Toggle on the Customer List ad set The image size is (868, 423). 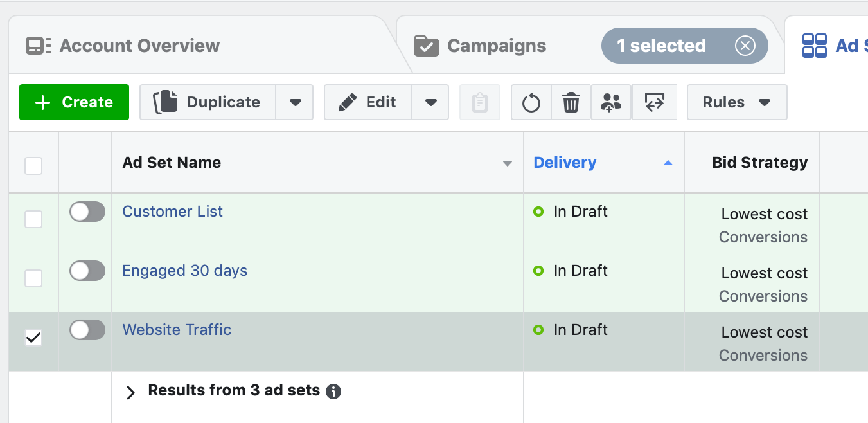87,212
